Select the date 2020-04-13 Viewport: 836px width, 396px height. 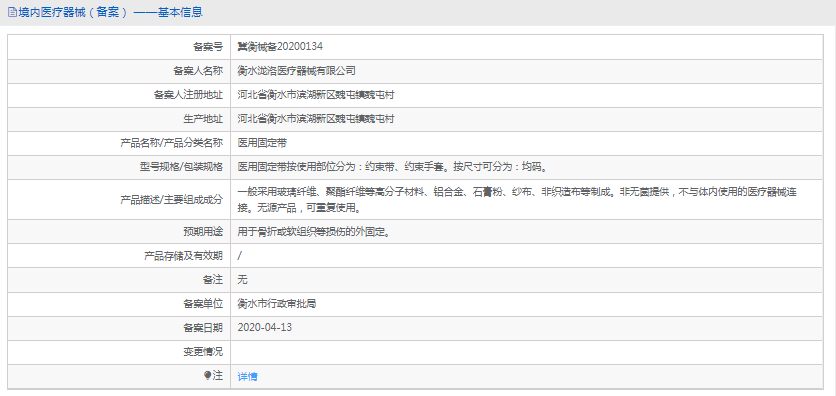(265, 327)
